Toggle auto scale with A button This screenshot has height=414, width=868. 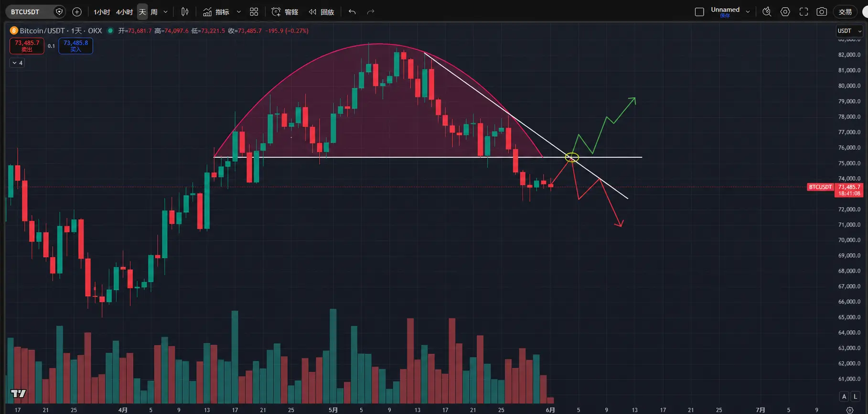pyautogui.click(x=844, y=396)
